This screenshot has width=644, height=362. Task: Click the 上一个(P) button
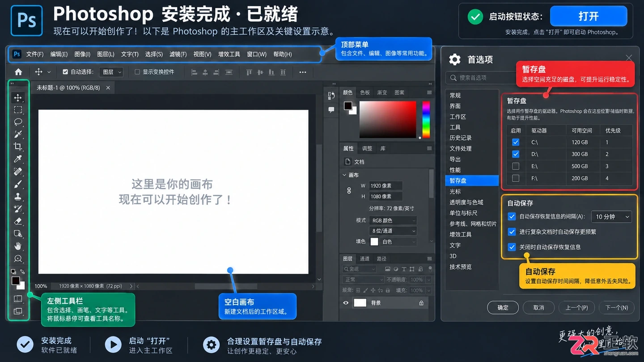pyautogui.click(x=576, y=307)
